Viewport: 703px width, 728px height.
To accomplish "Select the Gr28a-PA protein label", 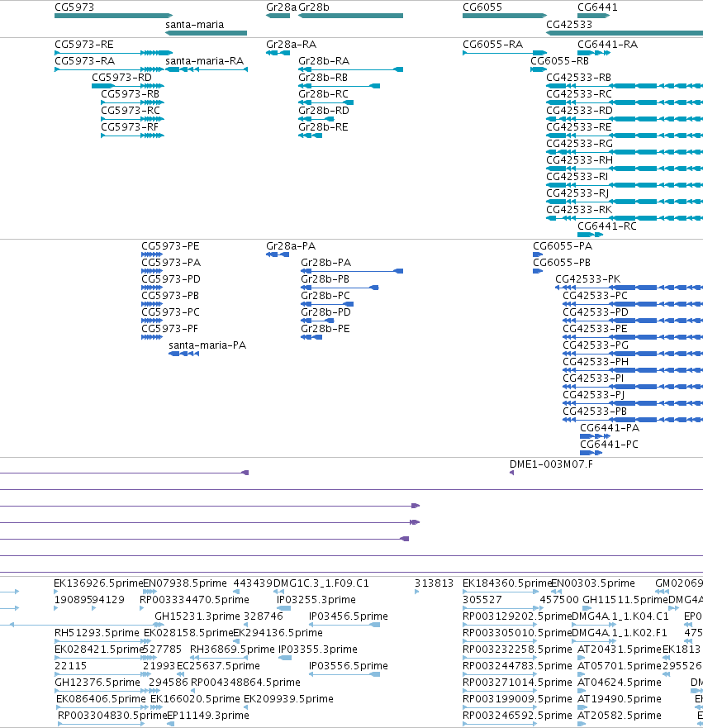I will (291, 246).
